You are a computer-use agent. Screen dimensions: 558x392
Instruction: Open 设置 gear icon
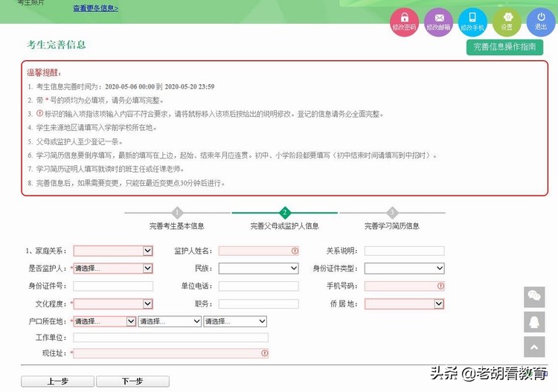tap(507, 22)
